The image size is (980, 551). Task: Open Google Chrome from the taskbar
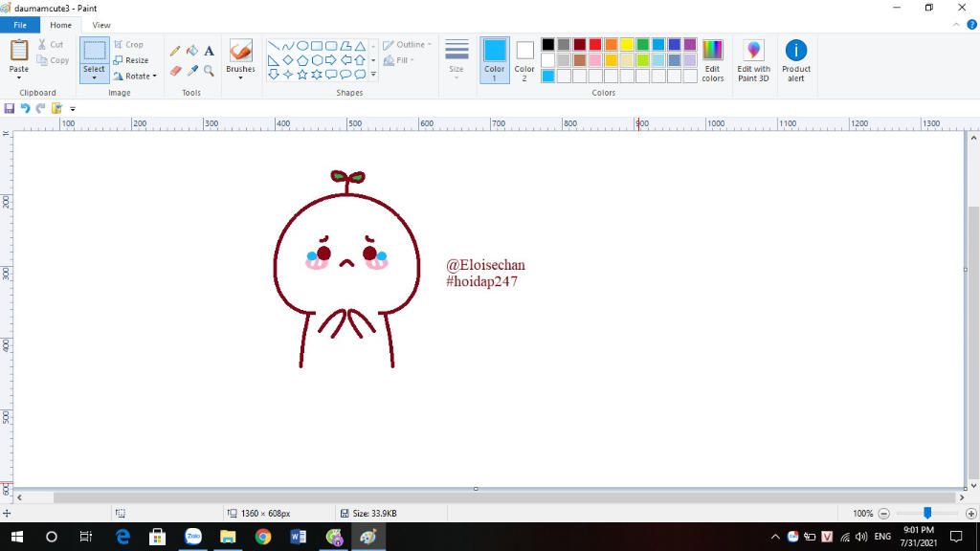tap(263, 537)
